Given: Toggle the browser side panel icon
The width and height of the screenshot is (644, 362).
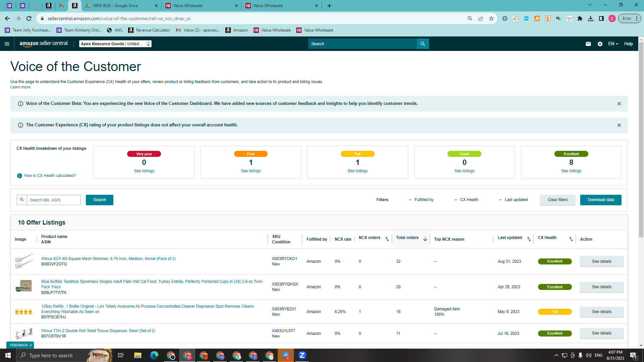Looking at the screenshot, I should (x=601, y=18).
